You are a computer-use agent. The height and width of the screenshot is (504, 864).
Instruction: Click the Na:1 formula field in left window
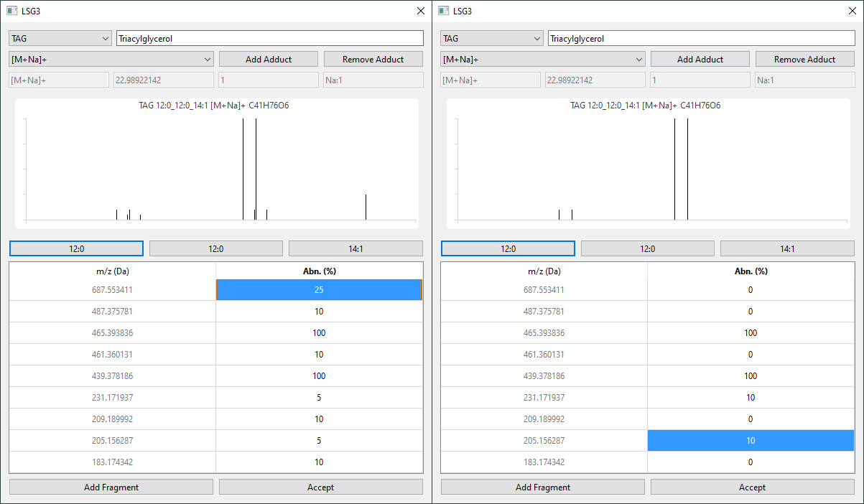click(373, 80)
